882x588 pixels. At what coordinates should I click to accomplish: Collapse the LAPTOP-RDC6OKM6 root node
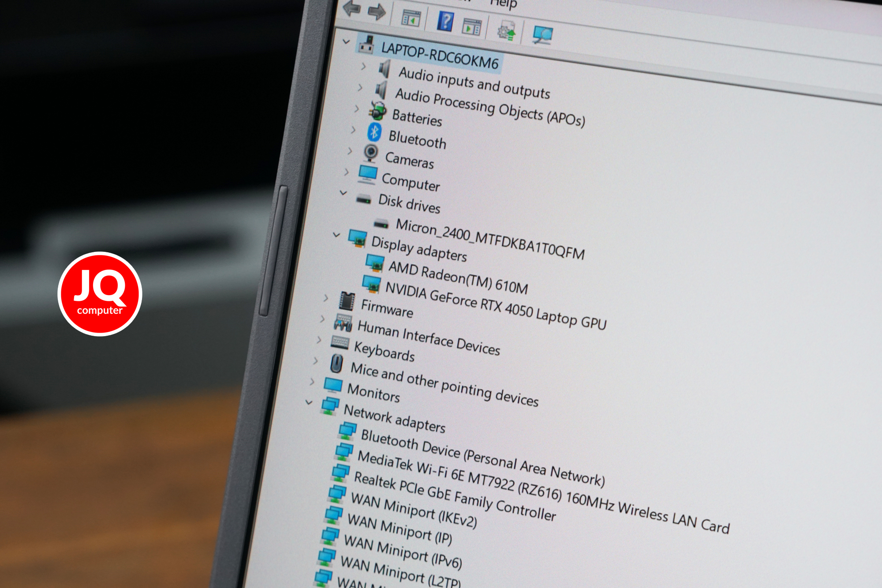click(347, 41)
